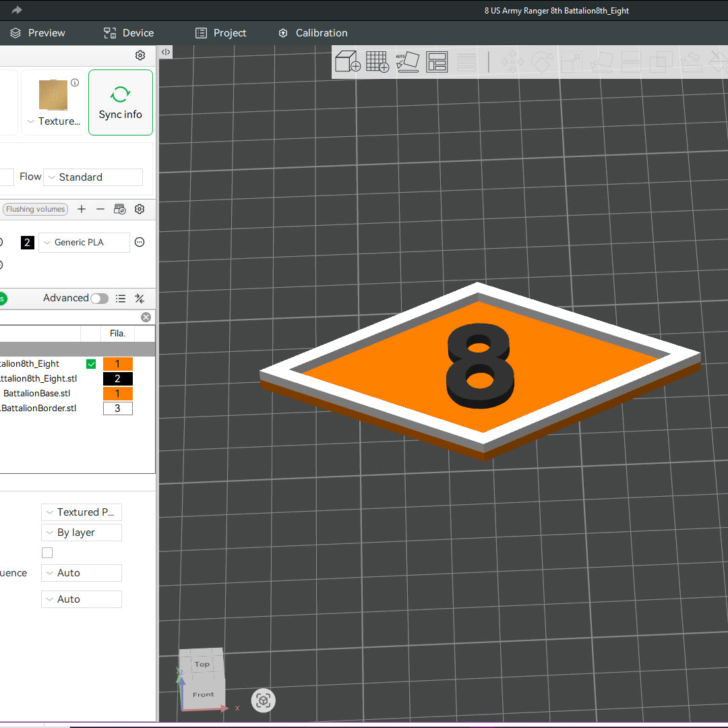Open printer settings gear at panel top
This screenshot has width=728, height=728.
pos(140,55)
